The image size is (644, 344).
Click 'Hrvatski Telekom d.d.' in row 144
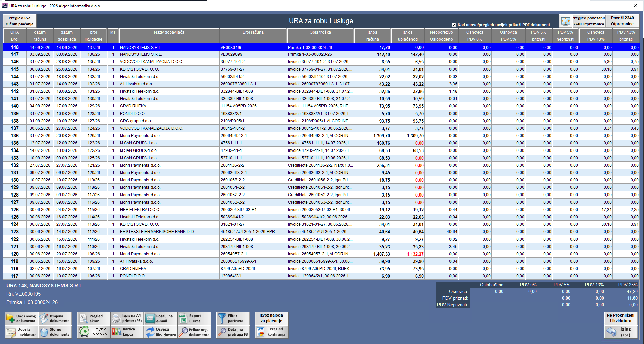pyautogui.click(x=169, y=77)
